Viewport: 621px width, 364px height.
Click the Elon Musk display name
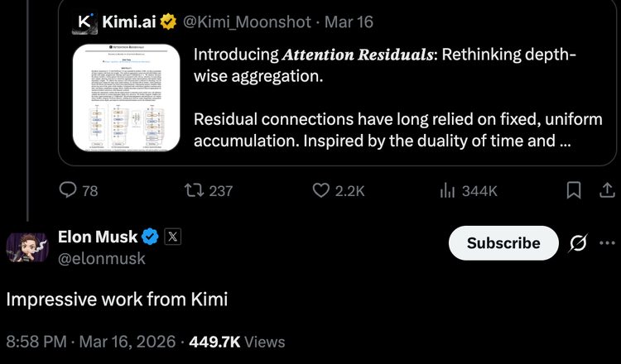point(98,237)
